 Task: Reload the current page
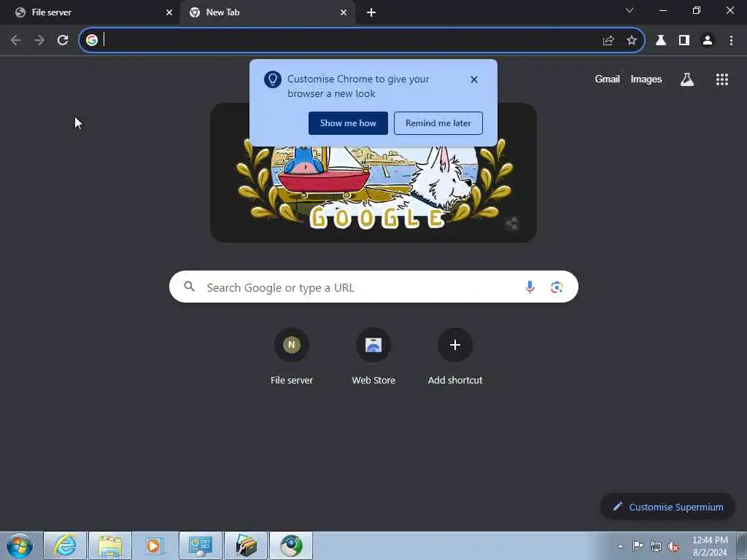click(x=63, y=40)
